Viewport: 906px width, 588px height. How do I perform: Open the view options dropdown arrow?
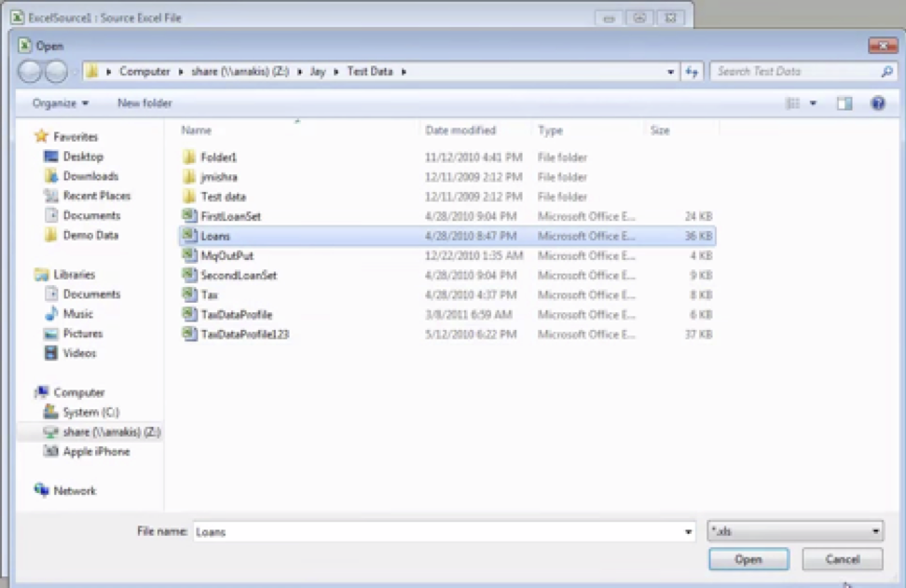[813, 103]
